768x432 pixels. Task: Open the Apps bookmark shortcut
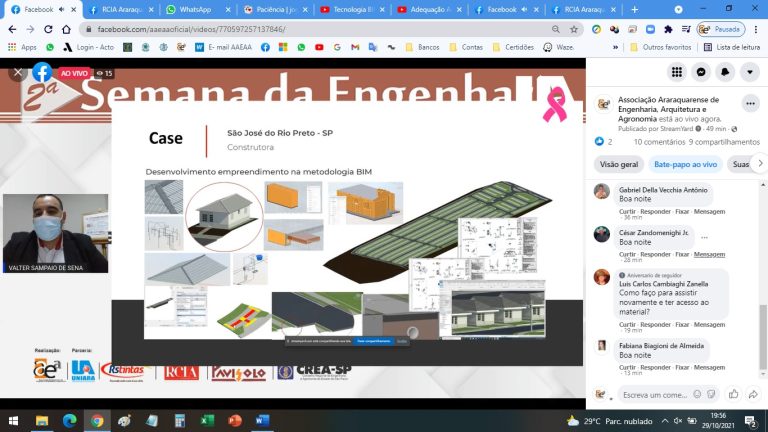coord(22,47)
